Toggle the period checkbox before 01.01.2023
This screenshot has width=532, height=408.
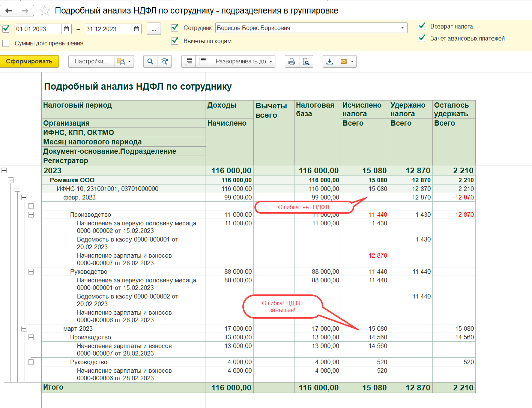6,29
